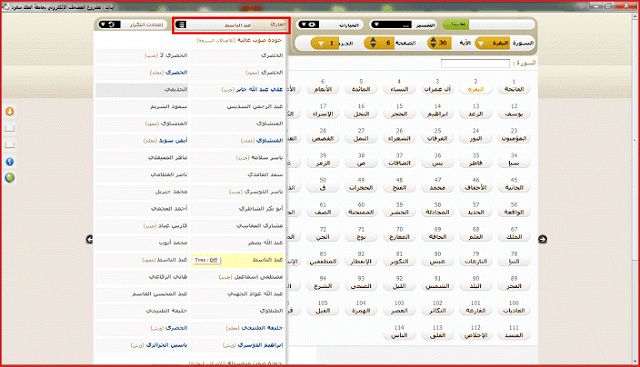
Task: Select reciter عبد الرحمن السديس
Action: 238,107
